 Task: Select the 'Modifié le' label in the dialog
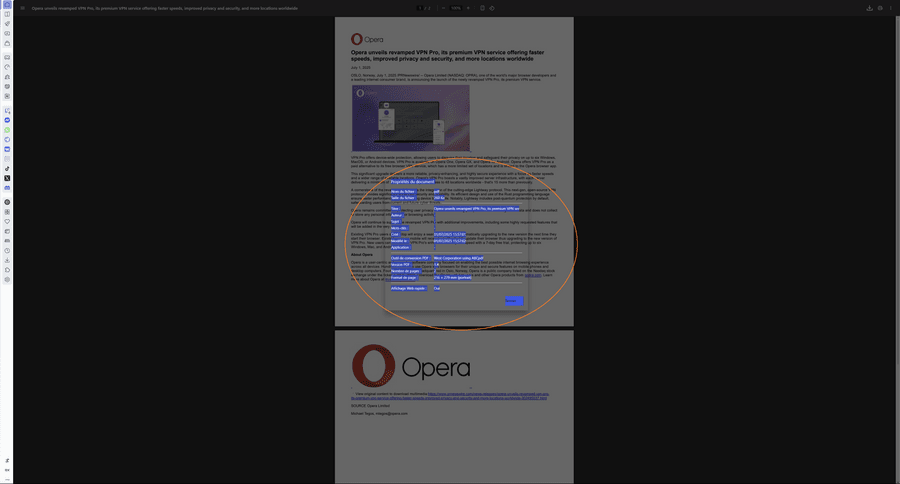[x=399, y=241]
